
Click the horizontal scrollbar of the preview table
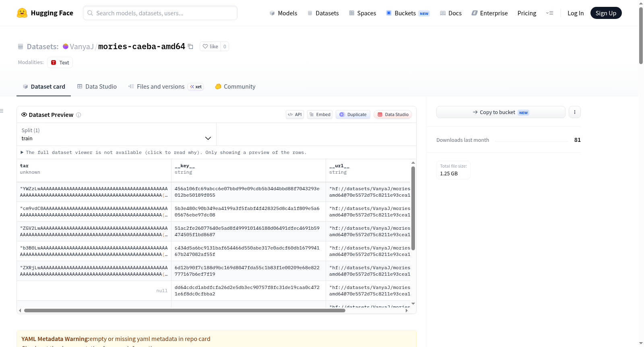tap(185, 311)
